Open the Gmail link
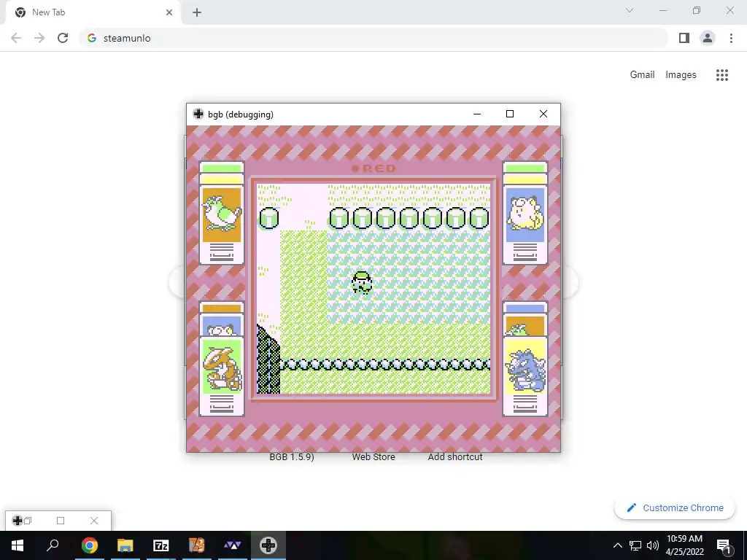 tap(642, 75)
